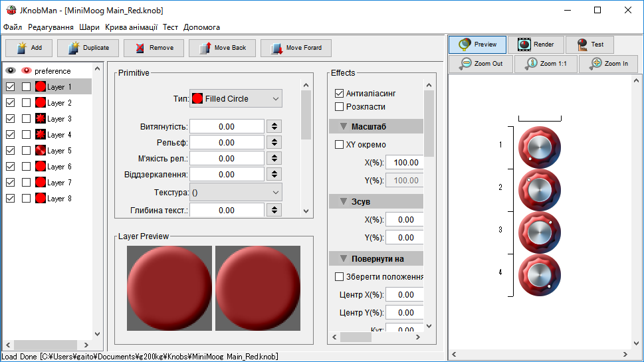The width and height of the screenshot is (644, 362).
Task: Switch to the Test tab
Action: point(590,45)
